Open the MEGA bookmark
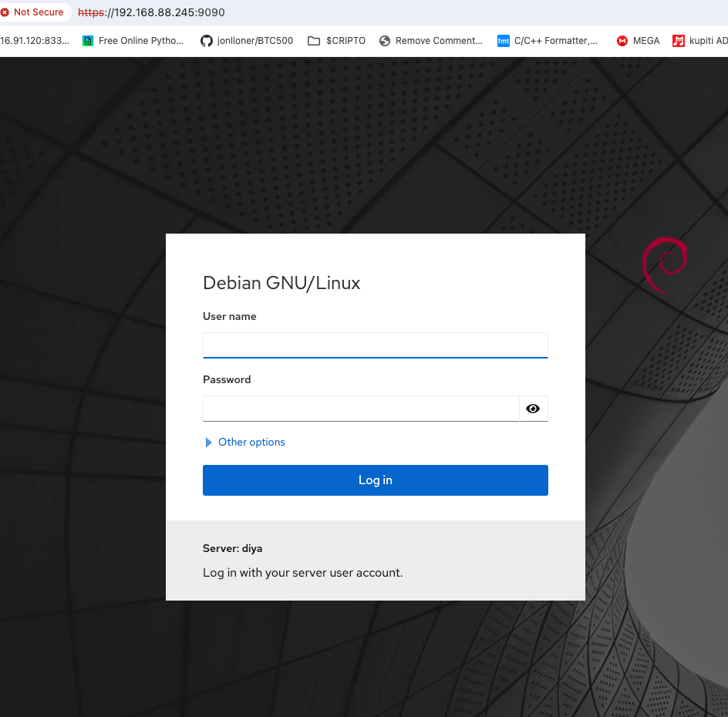728x717 pixels. pos(638,41)
